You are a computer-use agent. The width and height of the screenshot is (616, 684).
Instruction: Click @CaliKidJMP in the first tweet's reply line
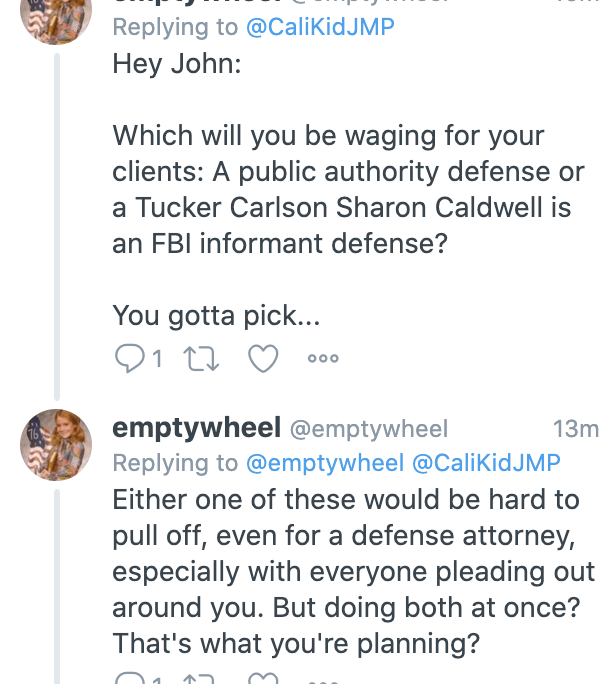[320, 27]
